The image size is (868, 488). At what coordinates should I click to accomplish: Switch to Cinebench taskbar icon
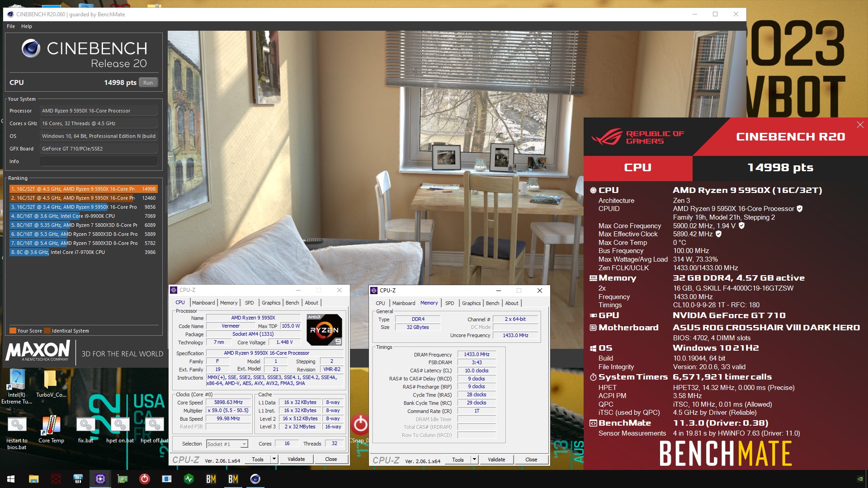(255, 479)
